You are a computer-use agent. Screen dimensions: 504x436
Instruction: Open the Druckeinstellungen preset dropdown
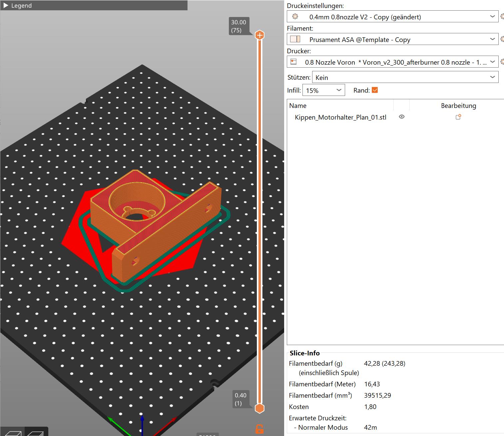pos(392,17)
